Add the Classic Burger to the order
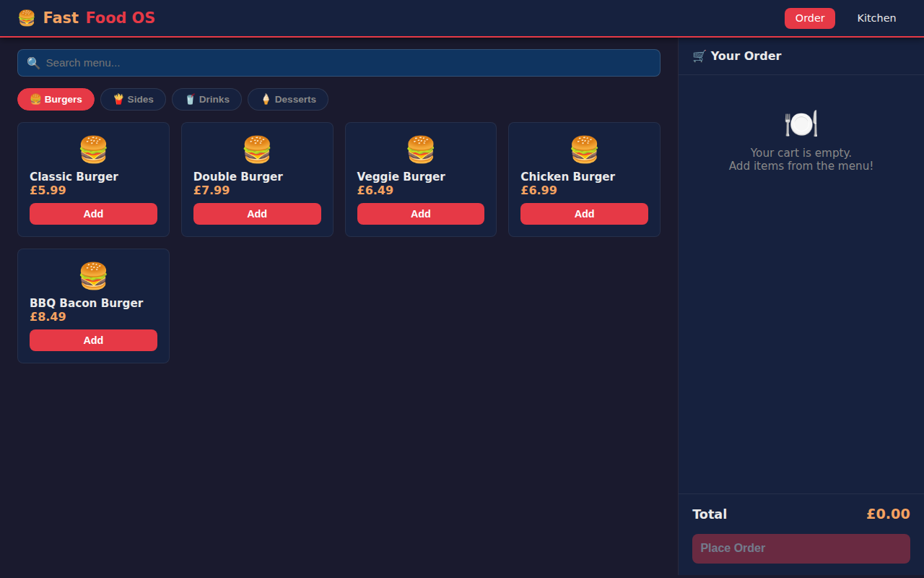Viewport: 924px width, 578px height. [x=93, y=213]
